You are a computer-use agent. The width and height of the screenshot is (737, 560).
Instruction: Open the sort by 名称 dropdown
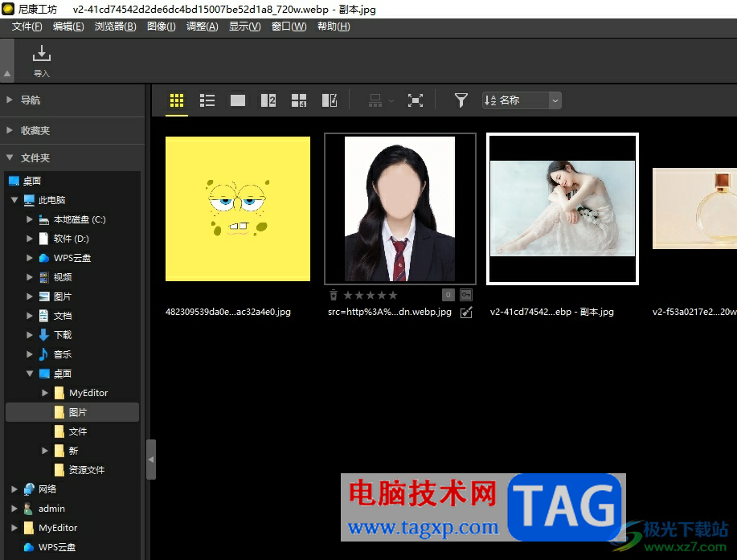pos(522,100)
